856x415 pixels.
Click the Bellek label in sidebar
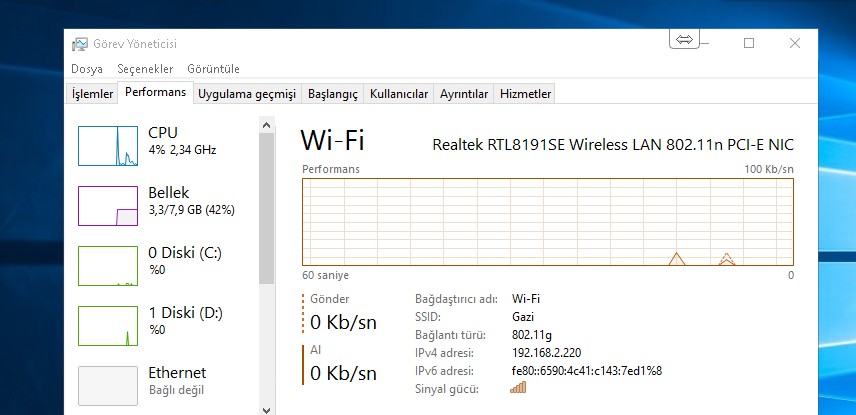[x=169, y=193]
